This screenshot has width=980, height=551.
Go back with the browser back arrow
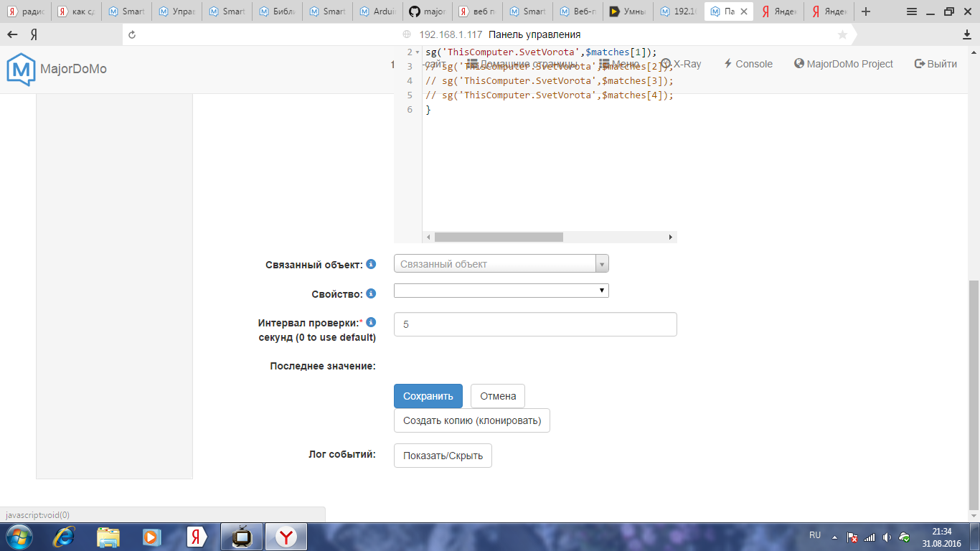[x=13, y=34]
